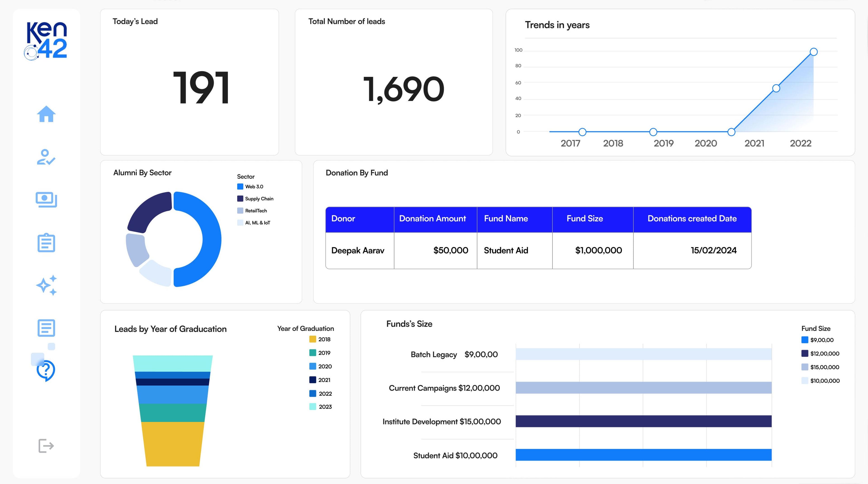
Task: Click the Batch Legacy fund bar
Action: point(643,354)
